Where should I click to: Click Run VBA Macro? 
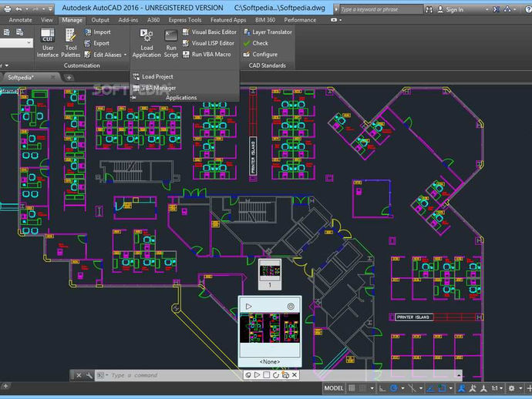[207, 54]
